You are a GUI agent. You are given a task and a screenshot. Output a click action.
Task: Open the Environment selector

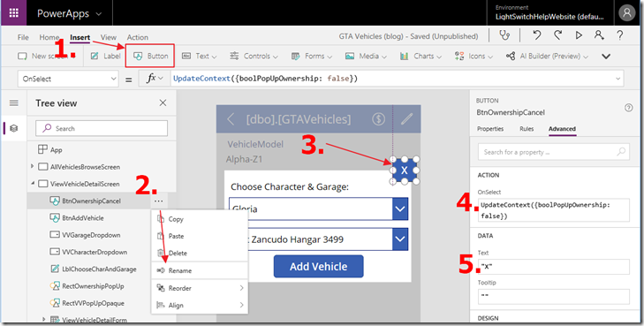pos(549,12)
